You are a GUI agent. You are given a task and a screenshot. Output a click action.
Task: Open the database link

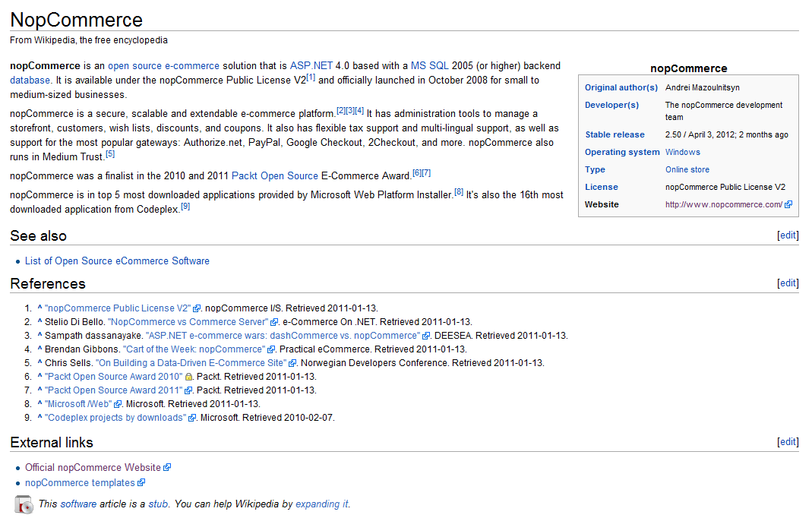click(x=30, y=81)
